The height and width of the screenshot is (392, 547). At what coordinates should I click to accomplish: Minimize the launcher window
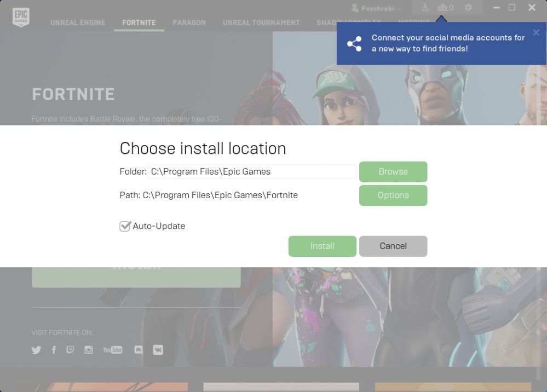click(497, 7)
